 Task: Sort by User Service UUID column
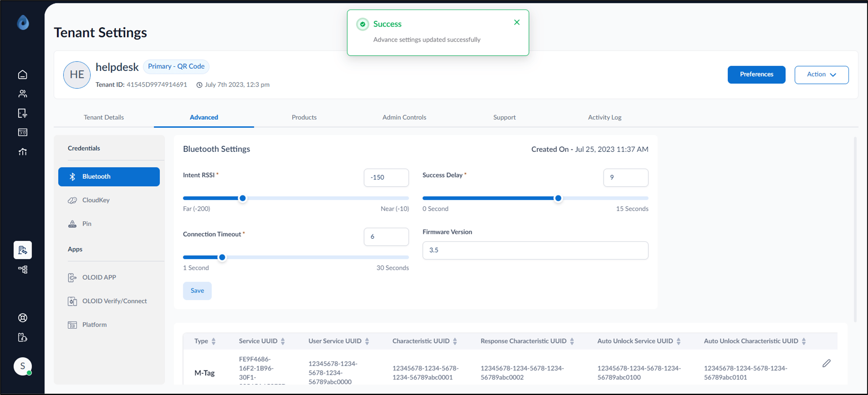(x=367, y=341)
